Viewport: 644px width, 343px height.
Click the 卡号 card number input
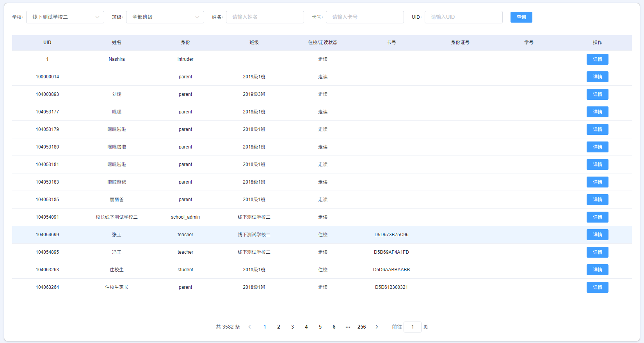click(365, 17)
